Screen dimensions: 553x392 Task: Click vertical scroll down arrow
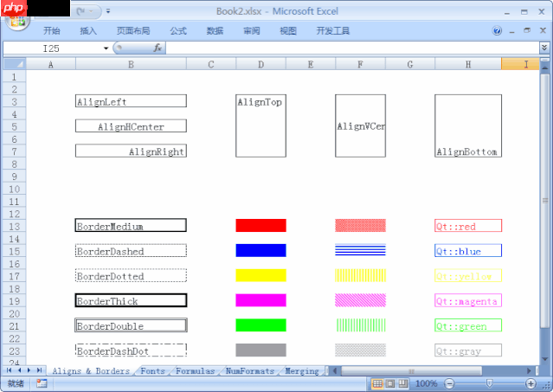[545, 359]
